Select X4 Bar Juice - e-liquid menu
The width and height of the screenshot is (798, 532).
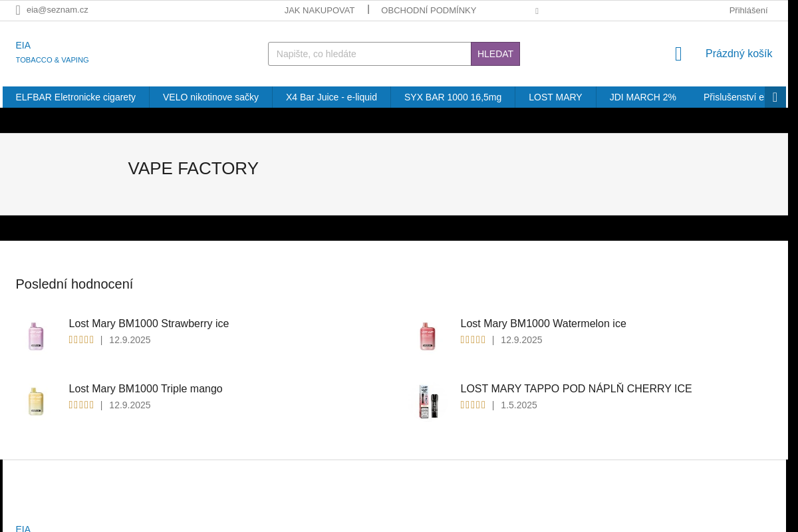click(x=331, y=97)
